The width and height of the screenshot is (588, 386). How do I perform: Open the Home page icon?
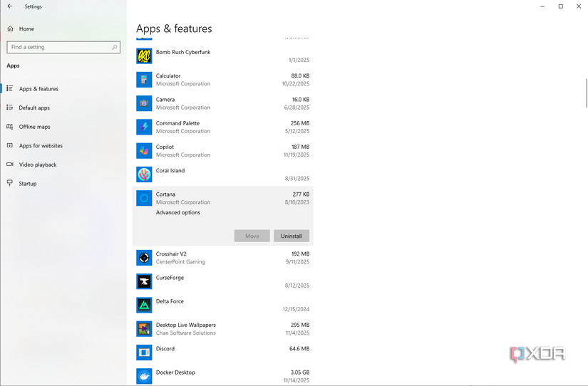(11, 29)
